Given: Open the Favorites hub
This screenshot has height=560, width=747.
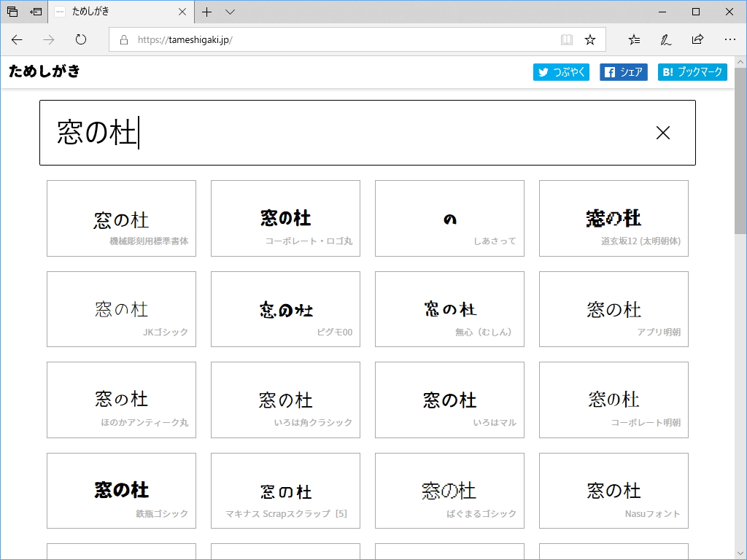Looking at the screenshot, I should pos(633,40).
